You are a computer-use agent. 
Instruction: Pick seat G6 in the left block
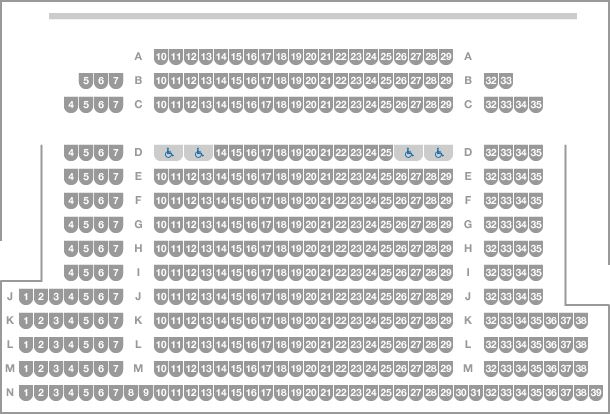click(101, 225)
